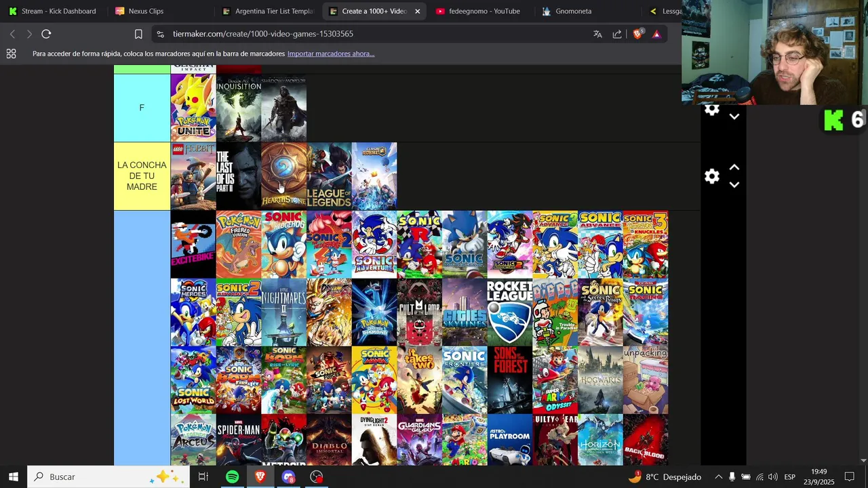
Task: Select the LA CONCHA DE TU MADRE label
Action: (142, 176)
